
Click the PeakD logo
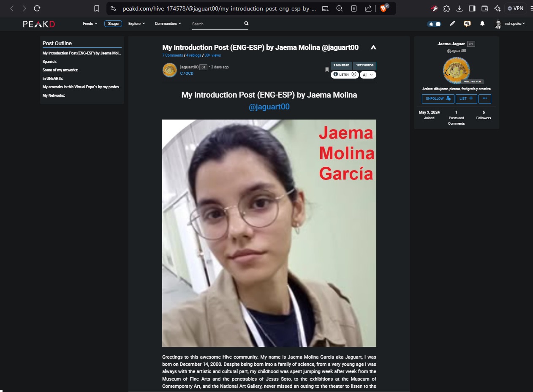pyautogui.click(x=39, y=24)
